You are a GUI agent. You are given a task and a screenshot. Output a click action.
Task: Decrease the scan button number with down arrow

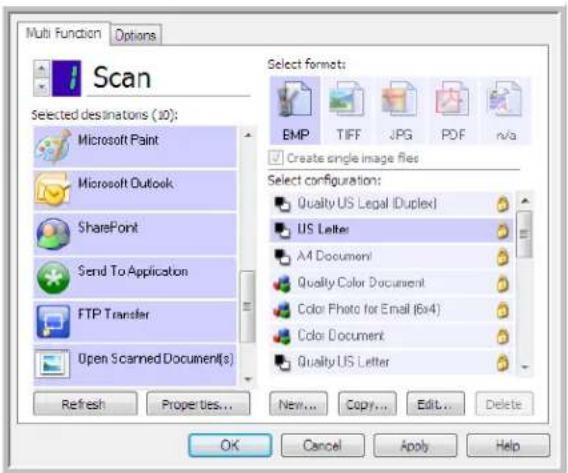coord(42,87)
